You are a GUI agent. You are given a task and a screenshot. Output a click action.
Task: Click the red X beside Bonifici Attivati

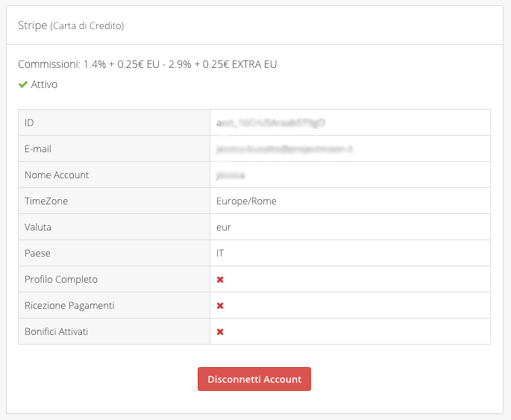(x=220, y=332)
